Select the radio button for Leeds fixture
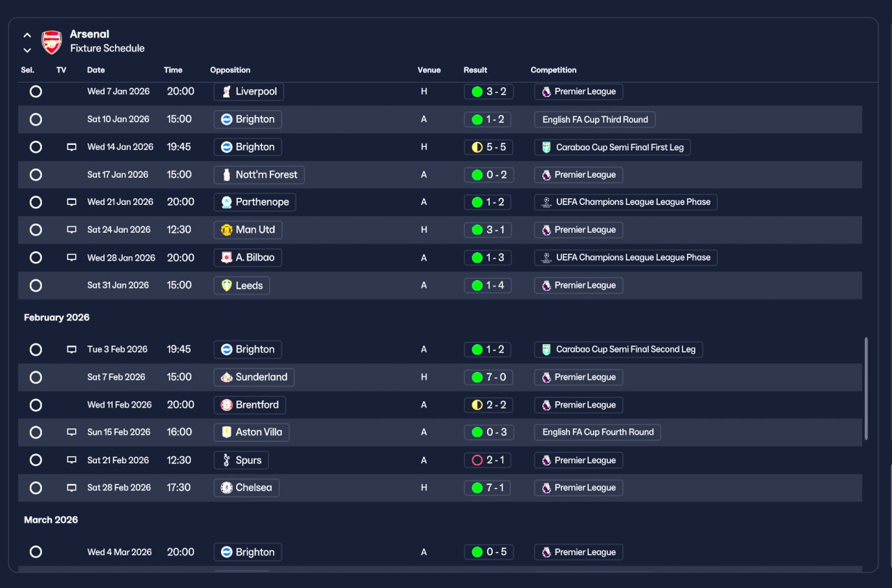This screenshot has width=892, height=588. tap(36, 286)
